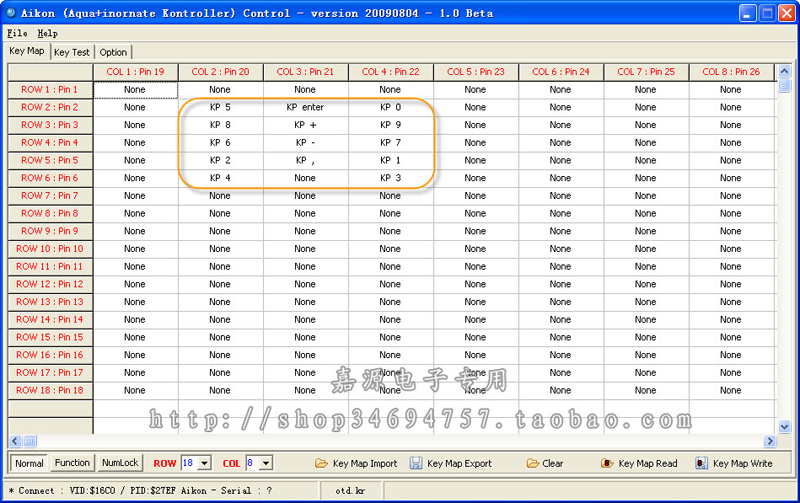Select the COL 3 : Pin 21 header
The image size is (800, 503).
305,72
